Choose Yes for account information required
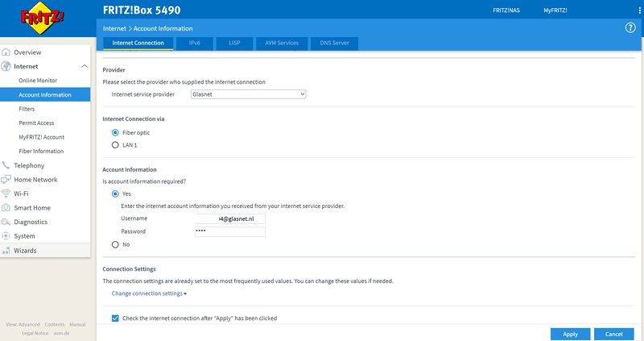 115,193
